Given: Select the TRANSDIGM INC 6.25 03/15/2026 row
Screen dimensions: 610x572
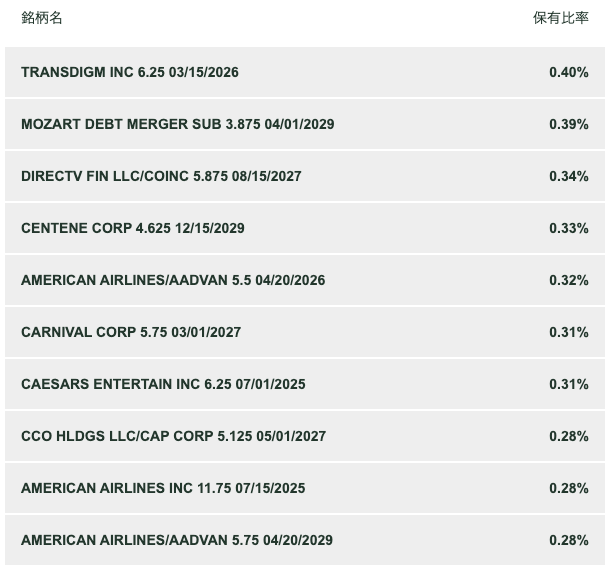Looking at the screenshot, I should coord(305,72).
